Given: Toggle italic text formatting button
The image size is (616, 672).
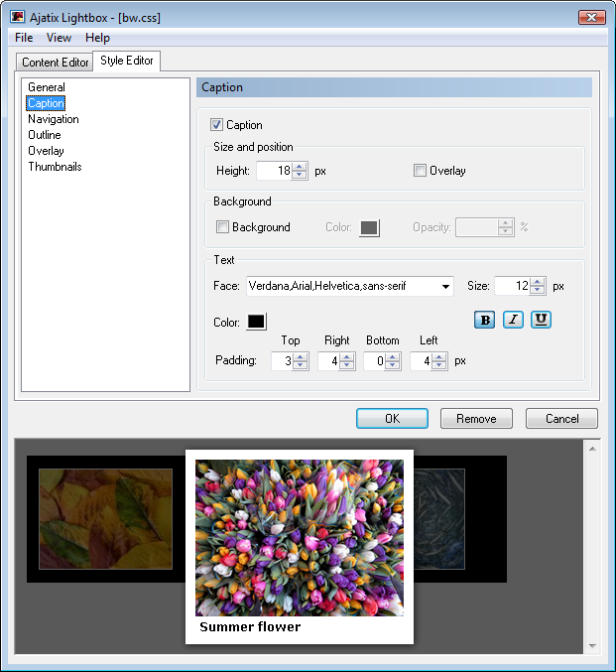Looking at the screenshot, I should pyautogui.click(x=513, y=320).
